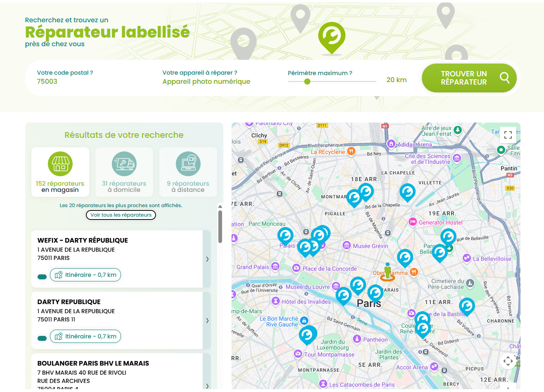Click the La REcyclerie restaurant map icon

351,151
